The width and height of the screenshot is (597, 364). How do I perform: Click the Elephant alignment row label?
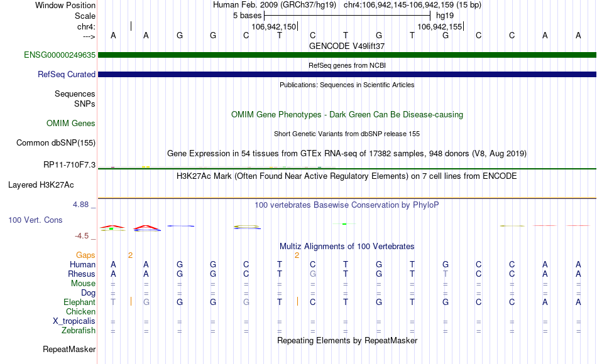pos(79,302)
